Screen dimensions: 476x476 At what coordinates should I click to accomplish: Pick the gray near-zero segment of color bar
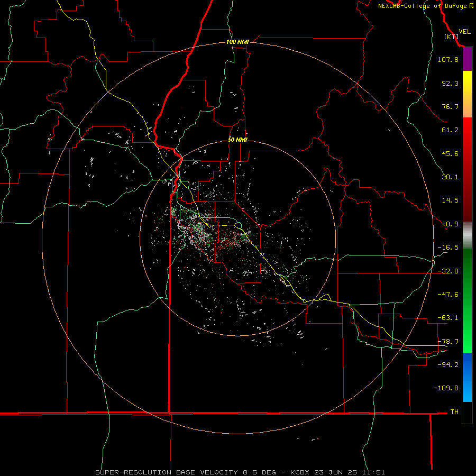(x=467, y=235)
